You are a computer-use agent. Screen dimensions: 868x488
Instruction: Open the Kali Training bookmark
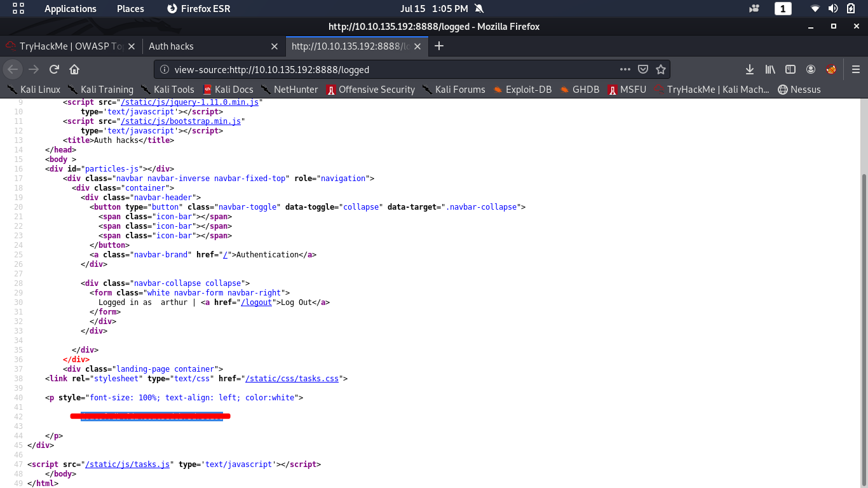click(x=100, y=90)
